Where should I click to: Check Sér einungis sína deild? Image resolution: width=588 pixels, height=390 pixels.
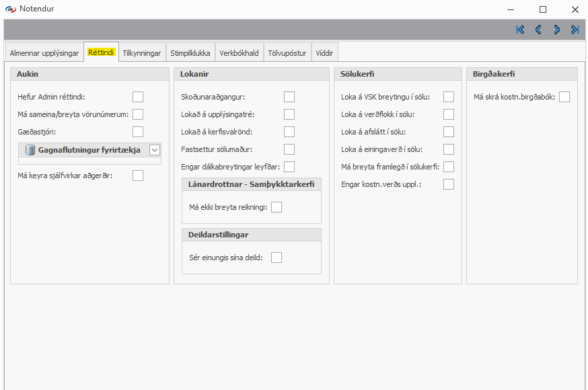277,258
